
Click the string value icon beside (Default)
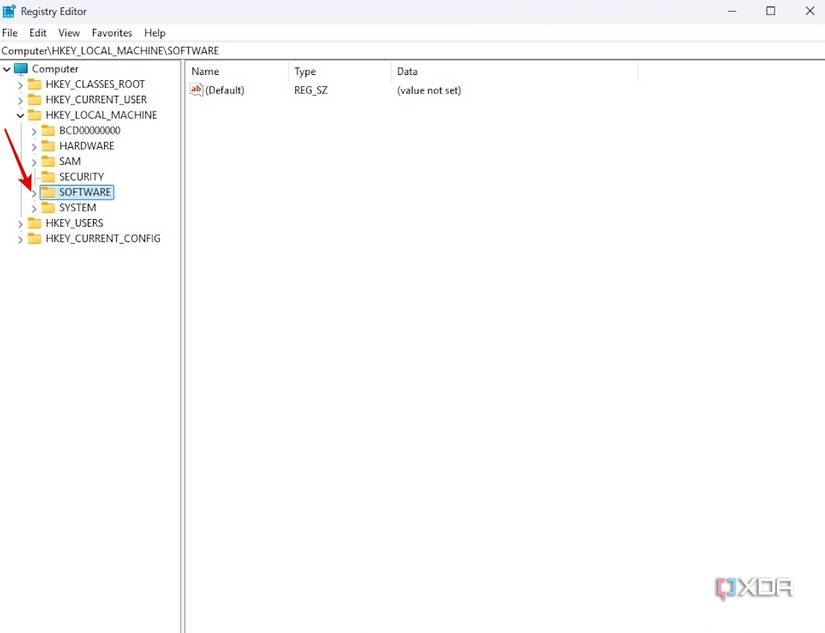point(196,90)
